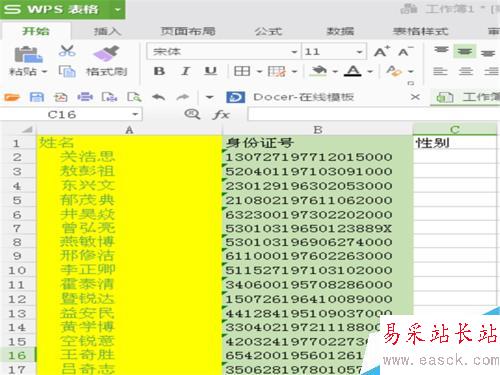Screen dimensions: 500x375
Task: Switch to the 表格样式 ribbon tab
Action: pos(420,31)
